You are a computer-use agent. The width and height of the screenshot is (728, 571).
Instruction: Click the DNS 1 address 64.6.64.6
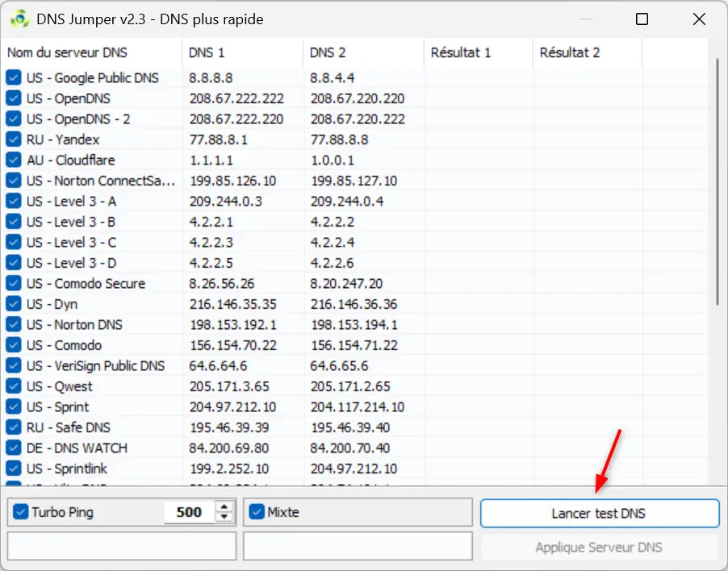tap(218, 365)
